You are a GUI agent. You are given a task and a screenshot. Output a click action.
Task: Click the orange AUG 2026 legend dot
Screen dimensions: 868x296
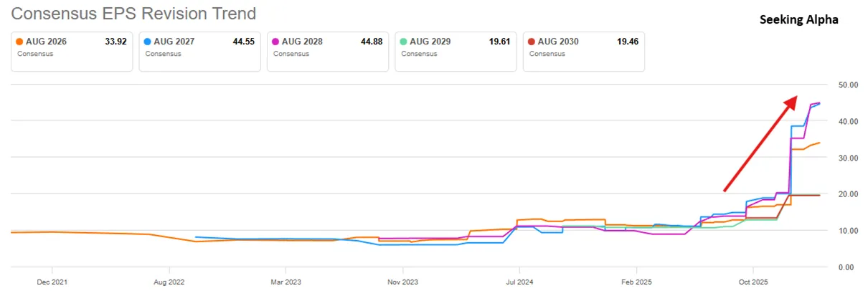19,42
